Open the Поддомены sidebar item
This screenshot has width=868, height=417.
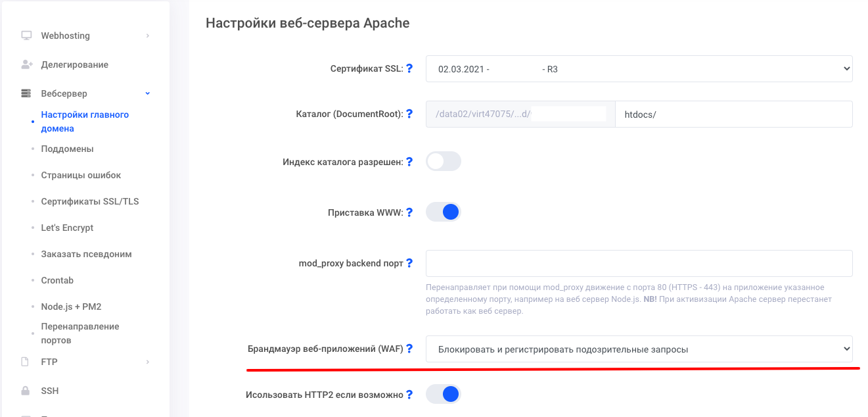67,149
